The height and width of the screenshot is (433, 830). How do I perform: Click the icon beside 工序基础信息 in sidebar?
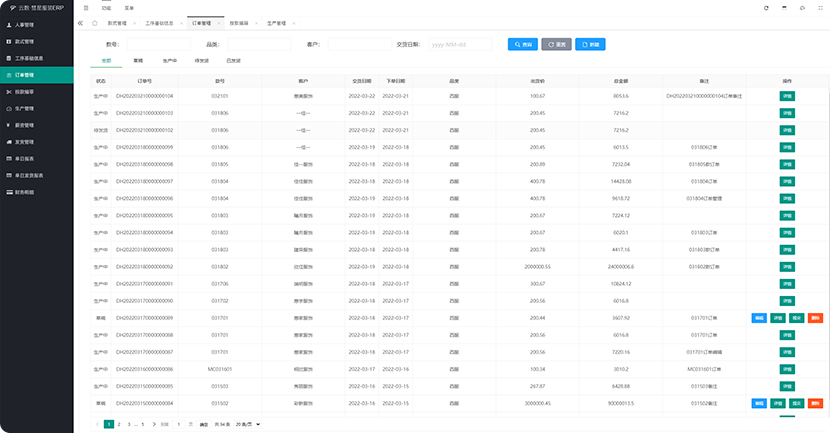(9, 58)
